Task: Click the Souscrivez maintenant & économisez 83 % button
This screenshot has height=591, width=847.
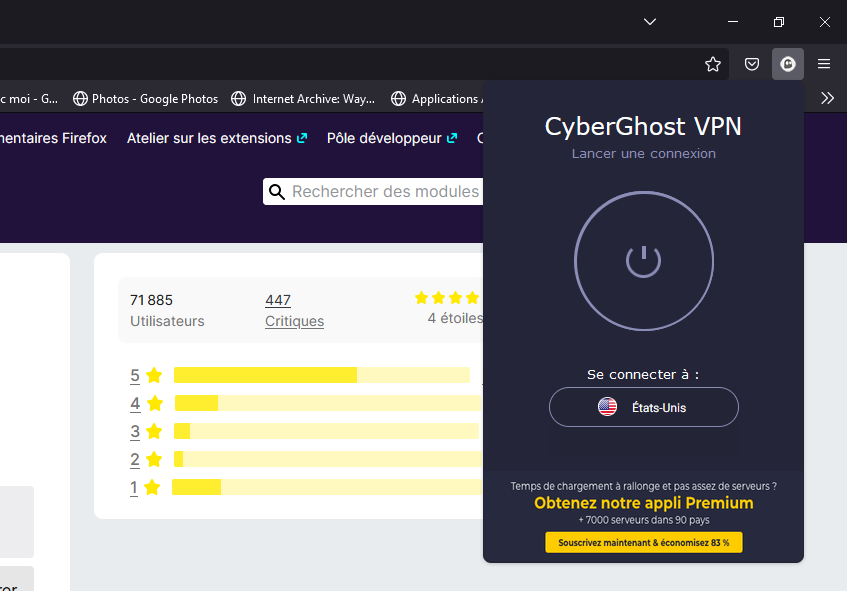Action: pyautogui.click(x=643, y=542)
